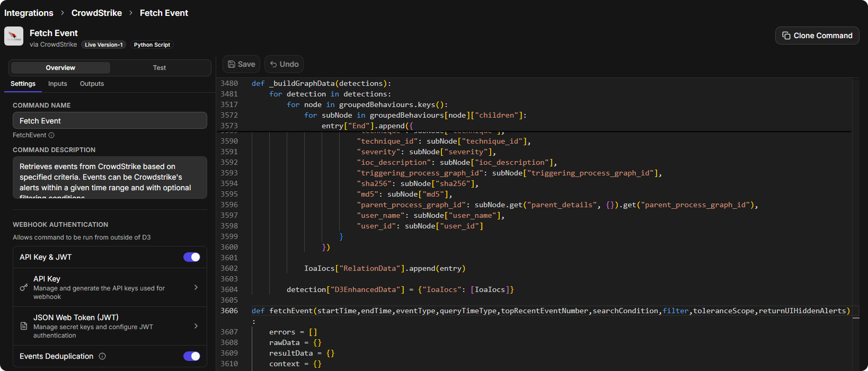Turn off Events Deduplication switch
868x371 pixels.
(192, 356)
